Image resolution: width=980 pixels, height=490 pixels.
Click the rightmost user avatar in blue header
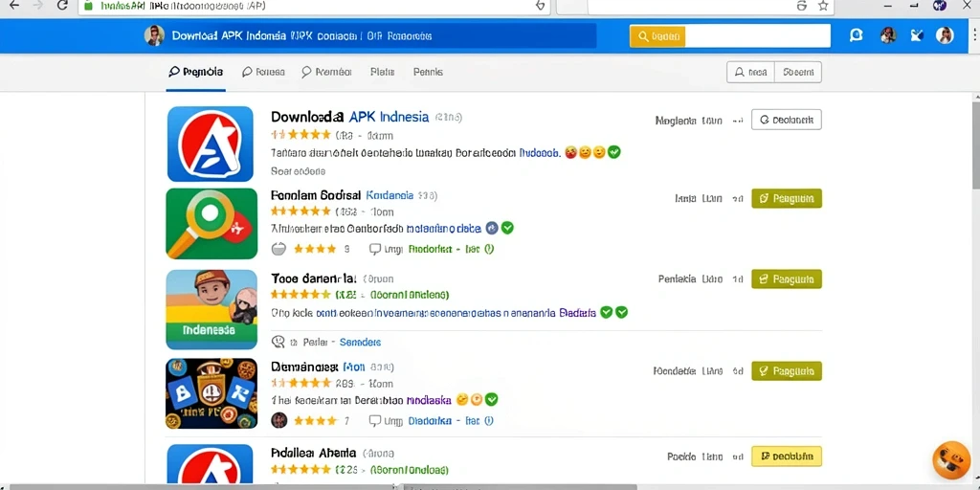945,35
